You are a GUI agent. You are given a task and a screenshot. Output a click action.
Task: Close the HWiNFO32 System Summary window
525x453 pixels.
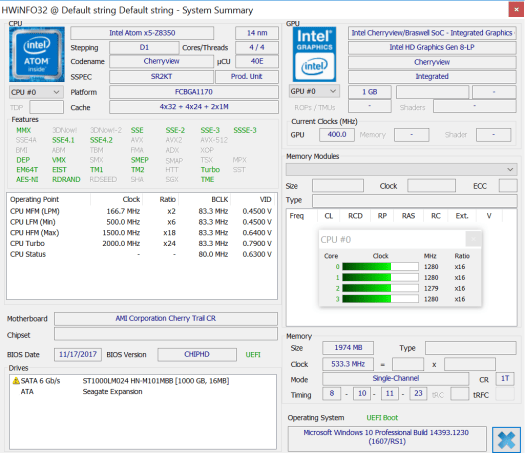(516, 10)
